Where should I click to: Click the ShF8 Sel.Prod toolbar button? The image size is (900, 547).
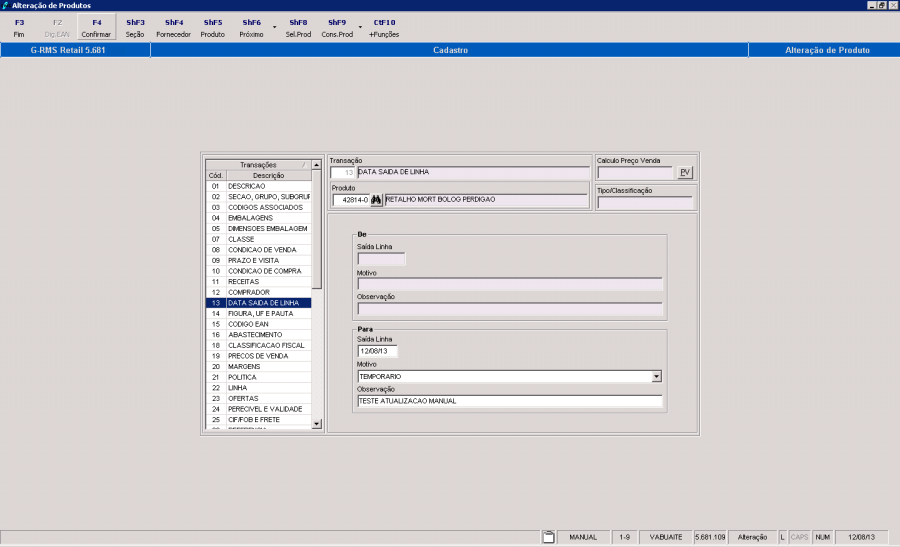coord(298,28)
